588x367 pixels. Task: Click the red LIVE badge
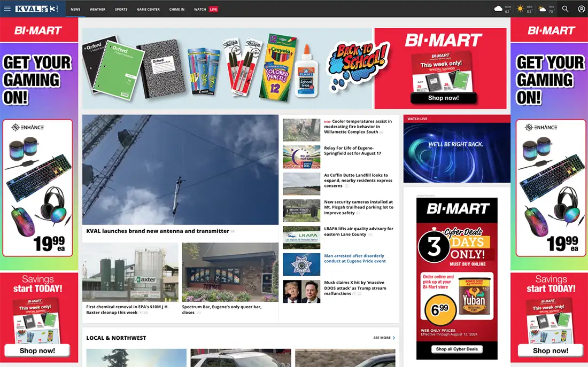(213, 9)
